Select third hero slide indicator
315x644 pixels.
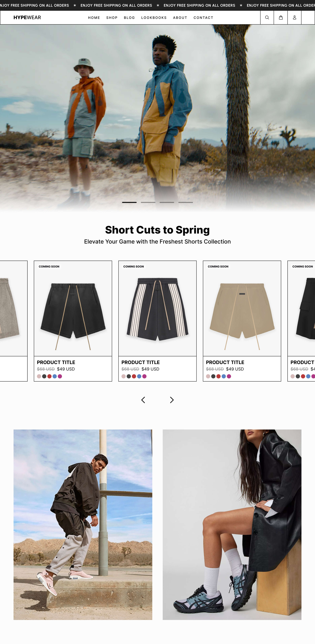pos(167,202)
